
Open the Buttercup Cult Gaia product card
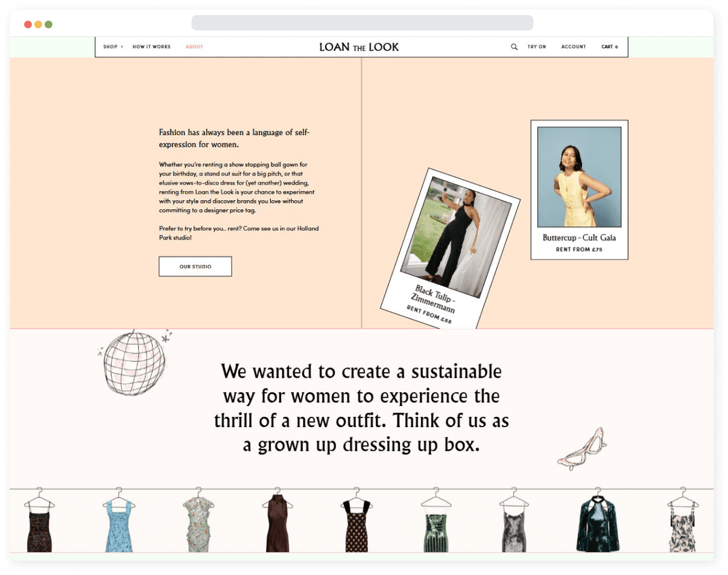click(579, 189)
